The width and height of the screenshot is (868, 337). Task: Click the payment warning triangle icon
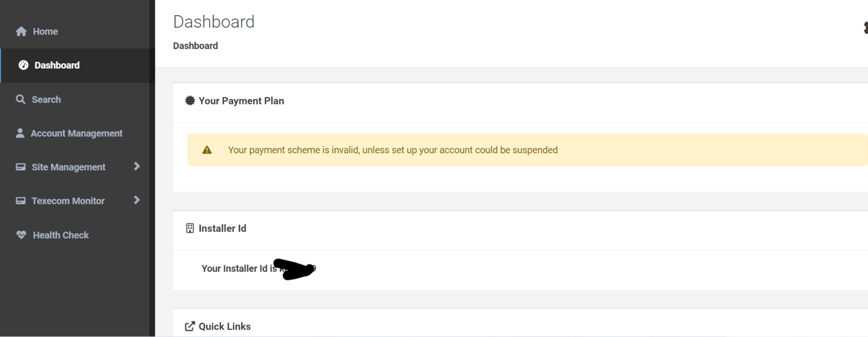(207, 150)
